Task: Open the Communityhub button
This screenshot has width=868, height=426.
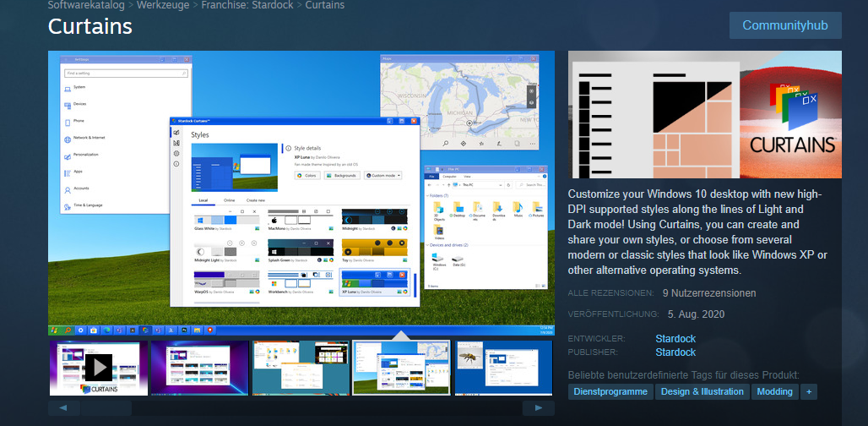Action: 785,25
